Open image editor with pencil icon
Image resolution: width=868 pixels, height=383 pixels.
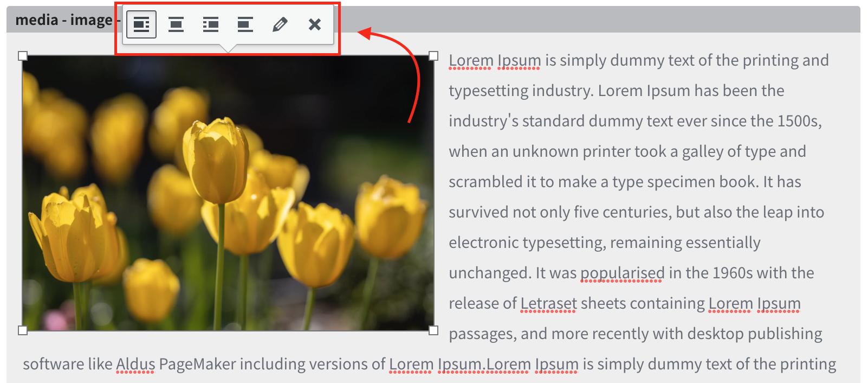pos(280,24)
